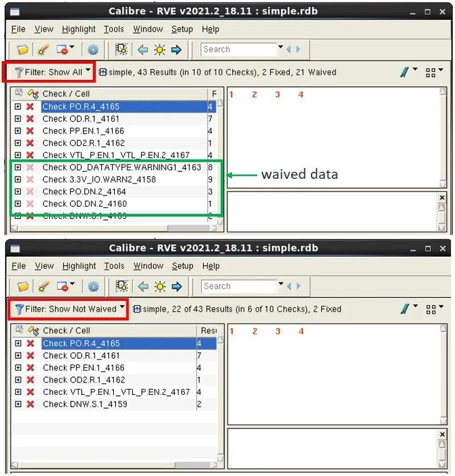This screenshot has height=476, width=455.
Task: Click zoom-to-highlight icon in top window
Action: (122, 50)
